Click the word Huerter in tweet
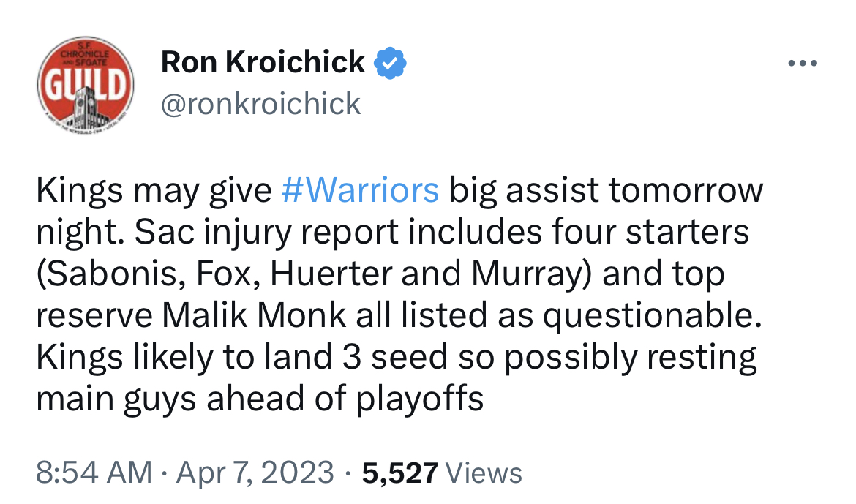The height and width of the screenshot is (504, 856). 331,274
